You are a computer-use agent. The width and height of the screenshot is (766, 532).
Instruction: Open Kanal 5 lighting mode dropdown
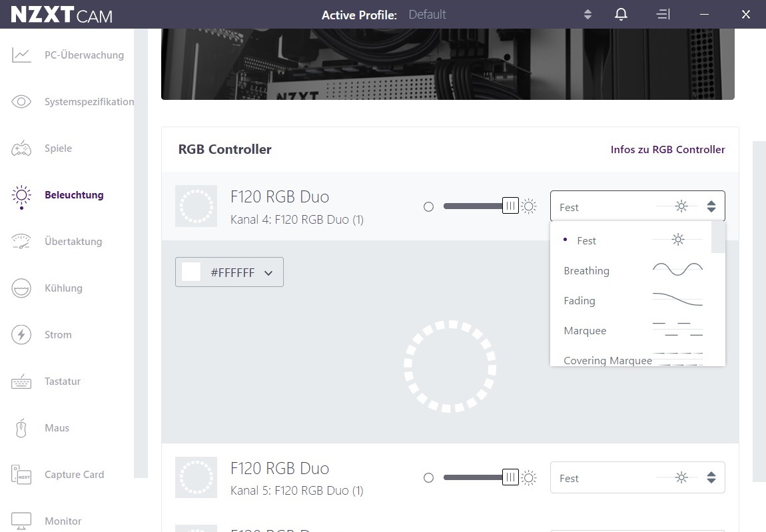(637, 477)
